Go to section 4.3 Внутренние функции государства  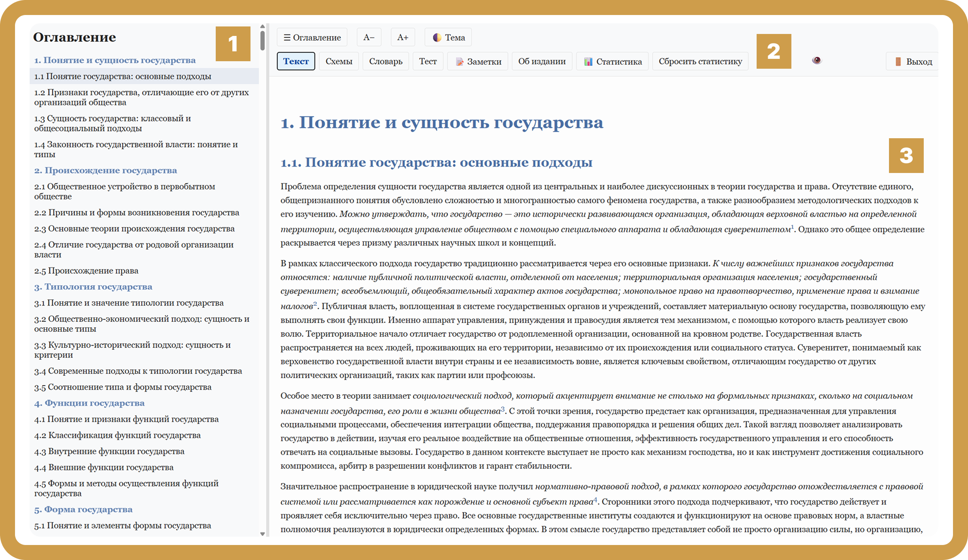pos(109,451)
